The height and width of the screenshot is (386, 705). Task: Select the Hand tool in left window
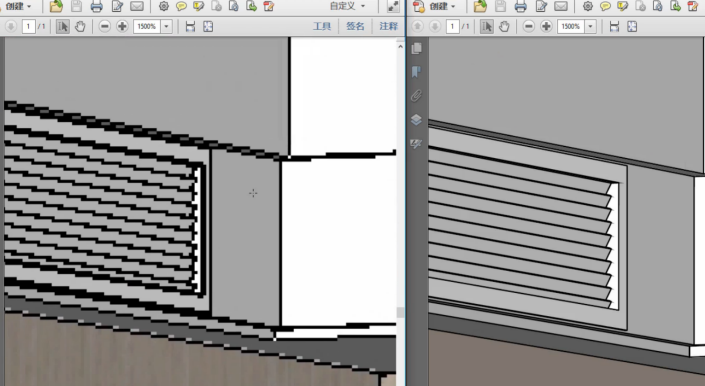pyautogui.click(x=80, y=27)
